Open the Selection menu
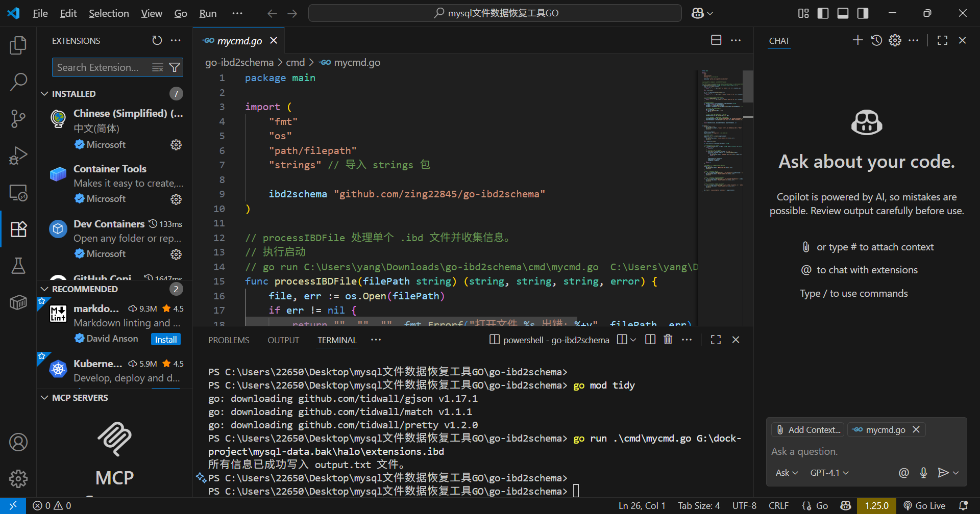980x514 pixels. coord(109,13)
